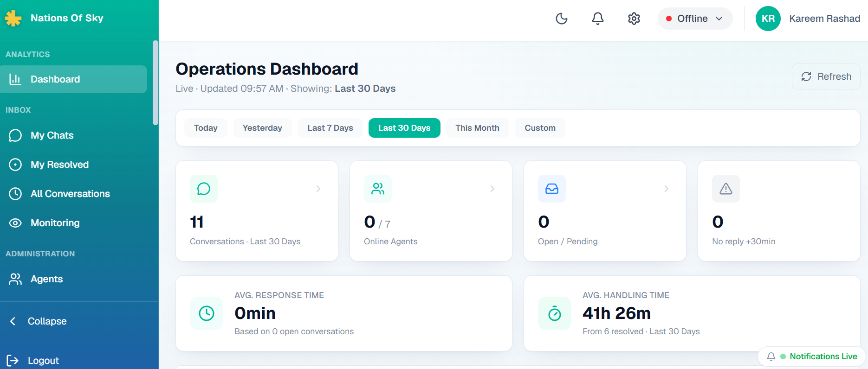Click the clock icon for Avg. Response Time
The width and height of the screenshot is (868, 369).
pyautogui.click(x=207, y=313)
